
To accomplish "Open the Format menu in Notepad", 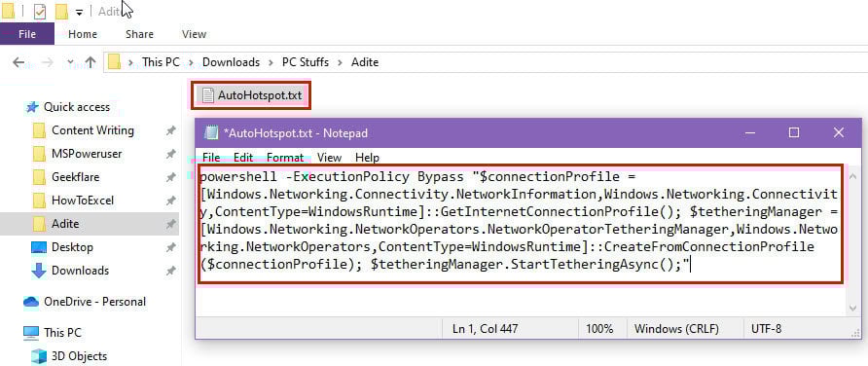I will [285, 158].
